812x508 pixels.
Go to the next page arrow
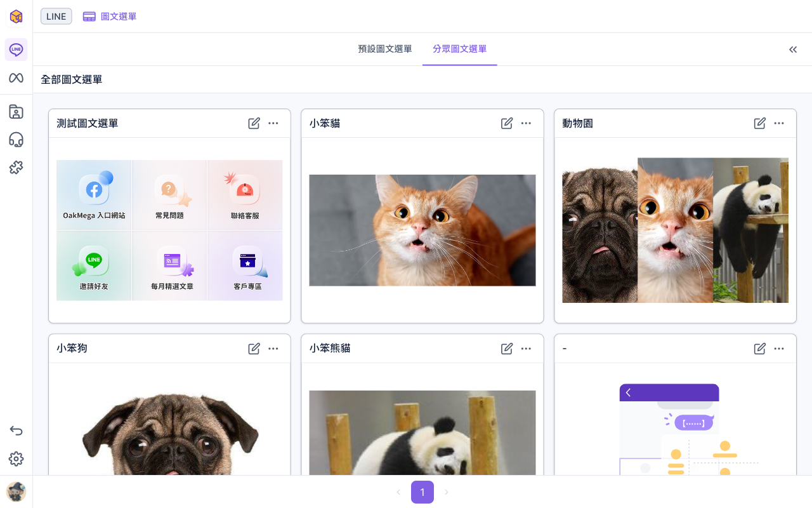447,492
